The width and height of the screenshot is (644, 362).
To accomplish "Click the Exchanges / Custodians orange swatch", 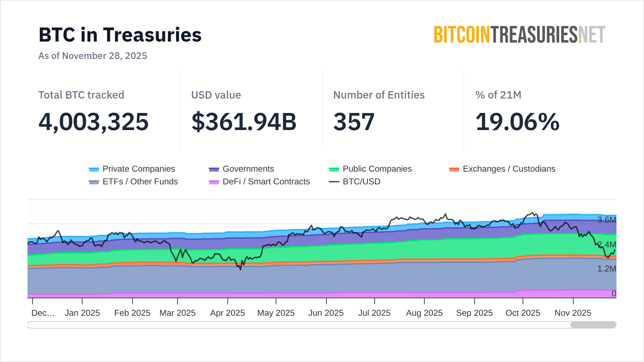I will pos(454,169).
